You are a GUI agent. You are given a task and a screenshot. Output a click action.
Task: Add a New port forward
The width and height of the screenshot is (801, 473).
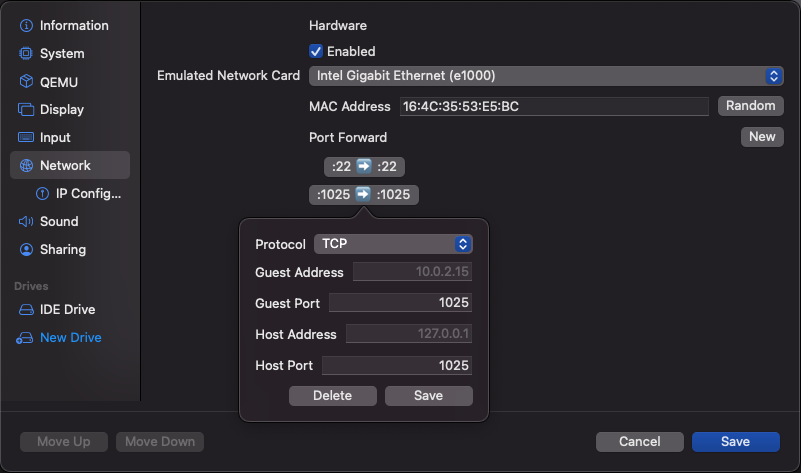point(762,137)
